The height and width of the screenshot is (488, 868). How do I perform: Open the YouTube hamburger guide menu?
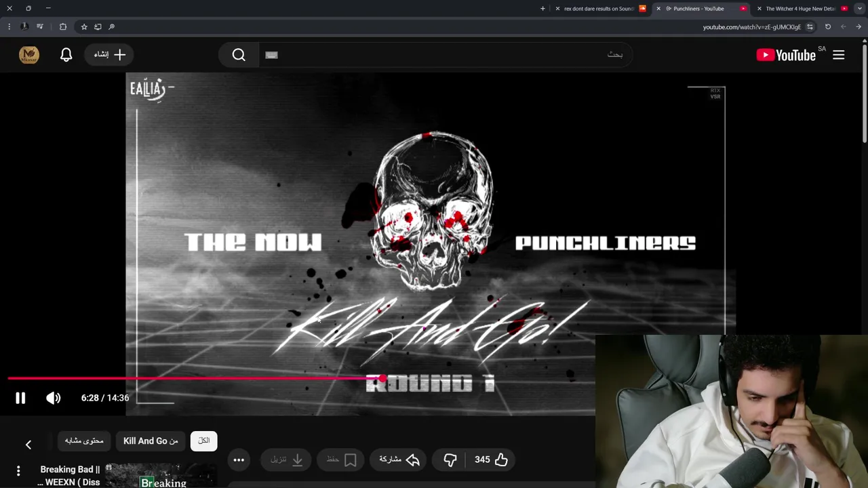click(x=838, y=55)
